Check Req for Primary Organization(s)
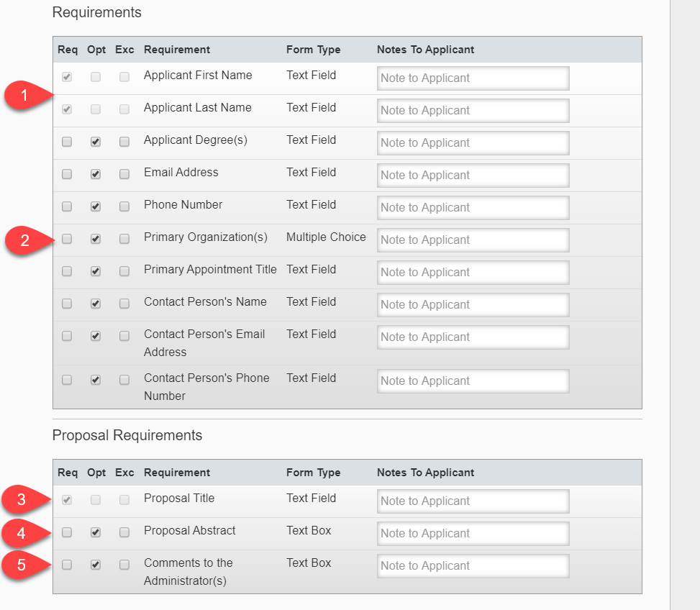700x610 pixels. point(67,239)
